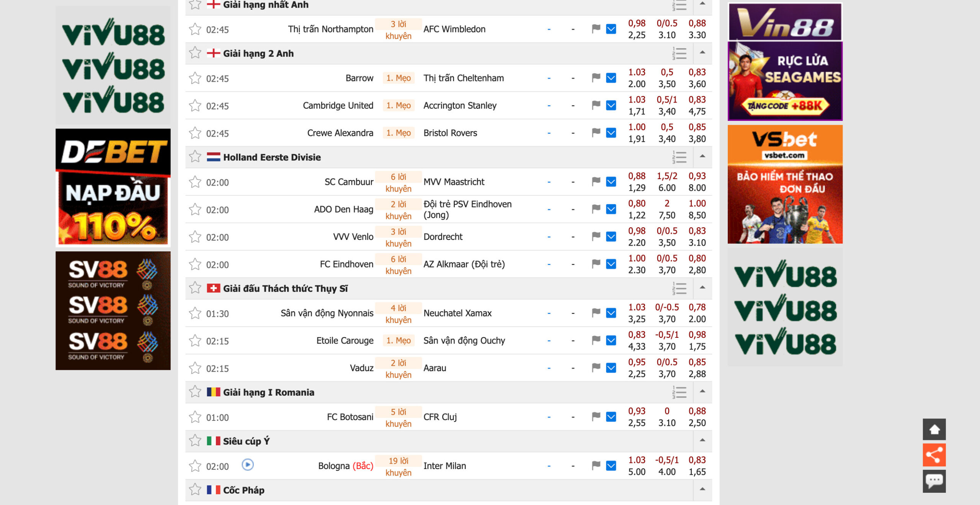980x505 pixels.
Task: Collapse the Cốc Pháp league section
Action: 702,489
